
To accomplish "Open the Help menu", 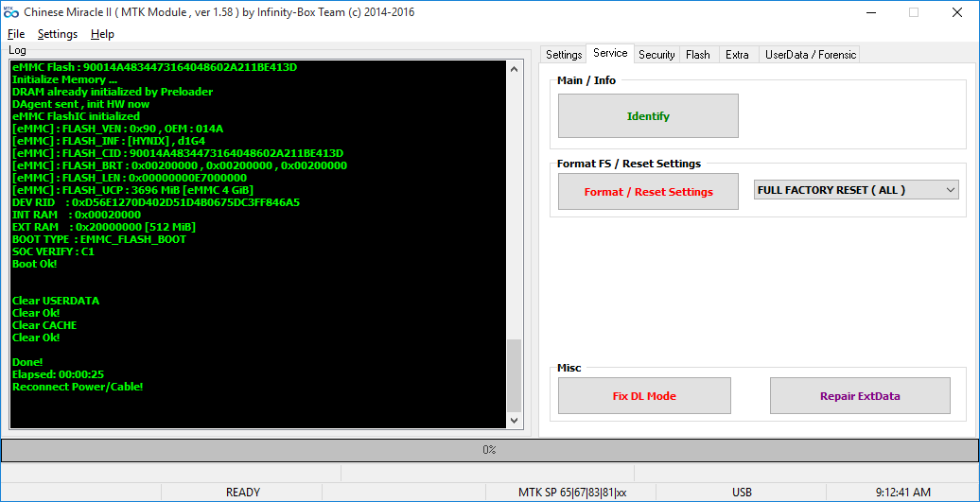I will pyautogui.click(x=102, y=34).
